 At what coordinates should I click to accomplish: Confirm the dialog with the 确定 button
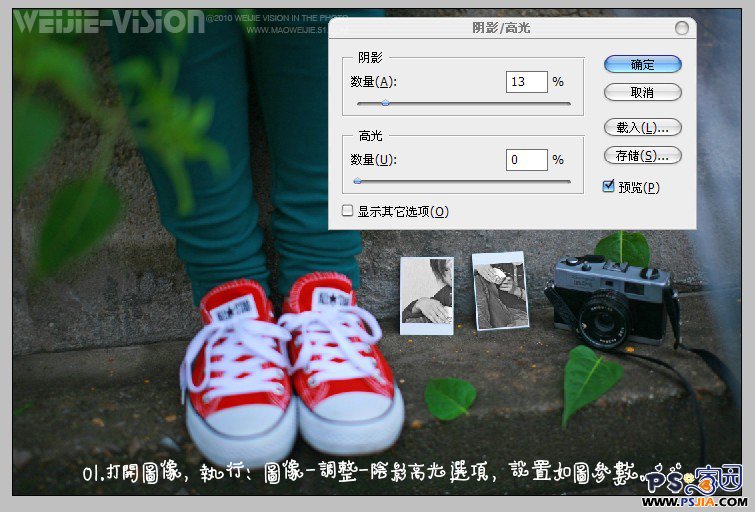(642, 64)
